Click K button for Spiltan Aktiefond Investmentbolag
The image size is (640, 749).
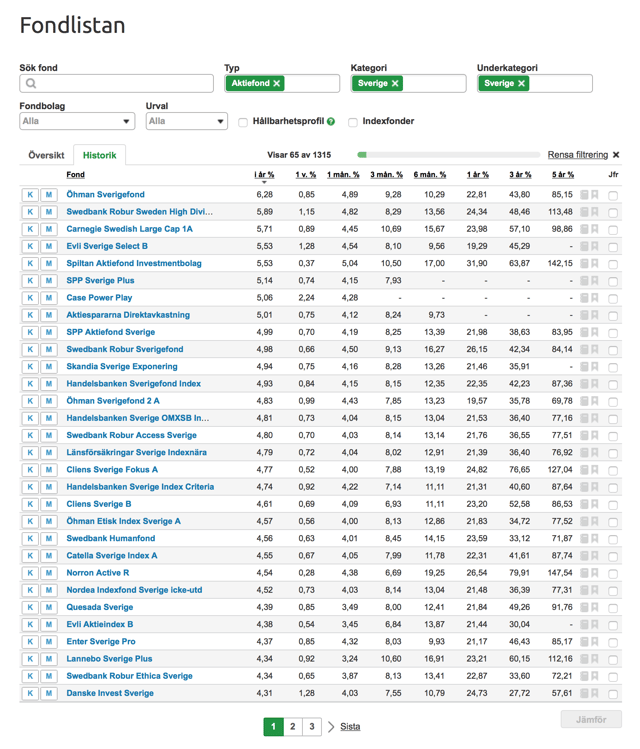30,264
